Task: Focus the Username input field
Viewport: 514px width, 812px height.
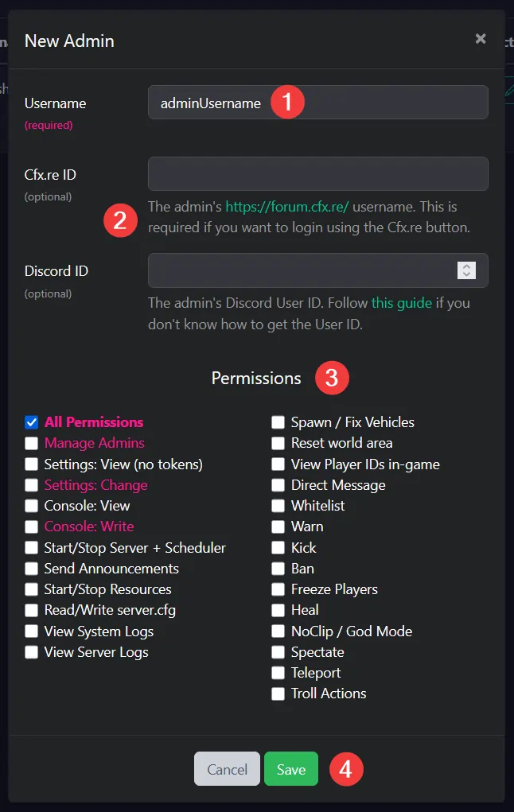Action: 318,103
